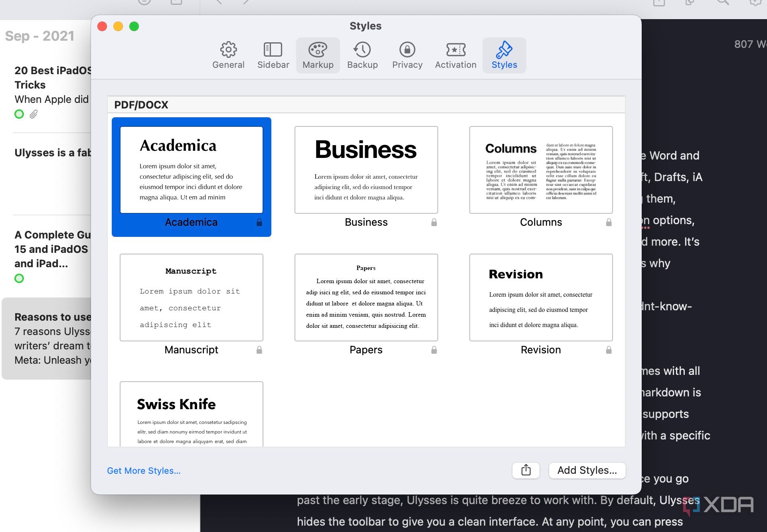Choose the Papers style thumbnail
The image size is (767, 532).
[x=366, y=298]
